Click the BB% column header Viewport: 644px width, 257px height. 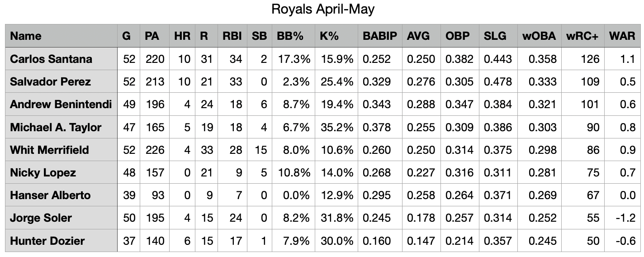pyautogui.click(x=290, y=36)
